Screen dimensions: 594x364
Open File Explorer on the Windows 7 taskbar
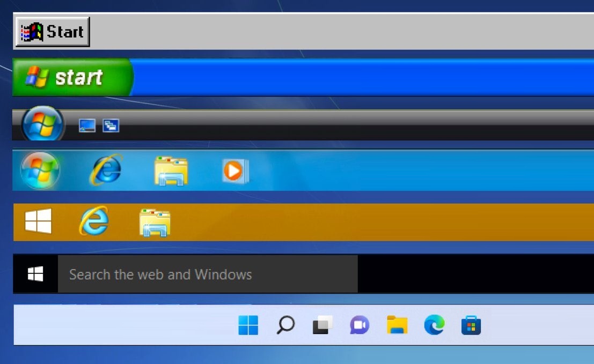[171, 171]
